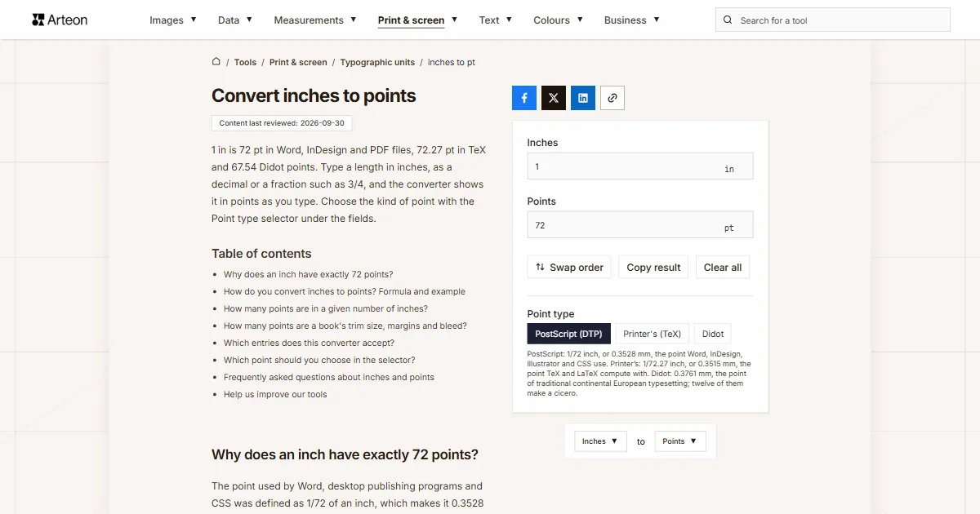This screenshot has width=980, height=514.
Task: Open the Inches source unit dropdown
Action: pyautogui.click(x=600, y=441)
